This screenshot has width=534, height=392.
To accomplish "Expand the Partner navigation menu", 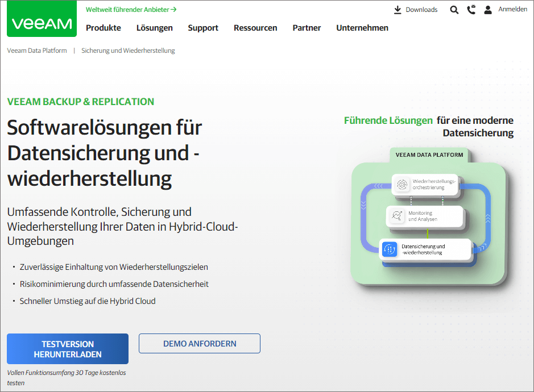I will click(x=307, y=28).
